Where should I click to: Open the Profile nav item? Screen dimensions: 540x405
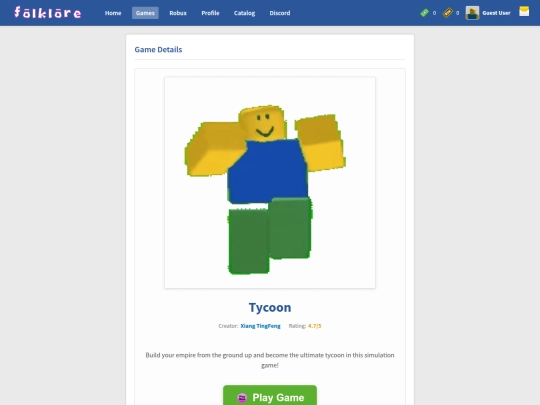210,13
